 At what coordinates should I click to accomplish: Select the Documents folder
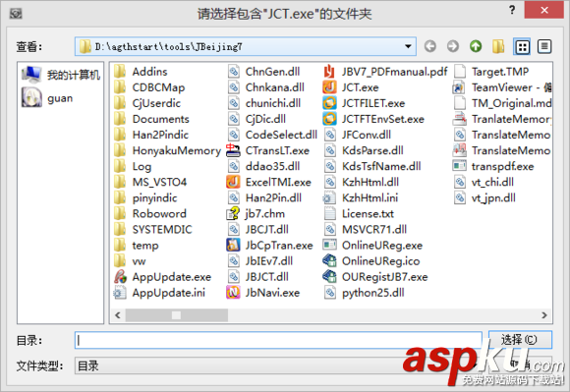point(151,119)
